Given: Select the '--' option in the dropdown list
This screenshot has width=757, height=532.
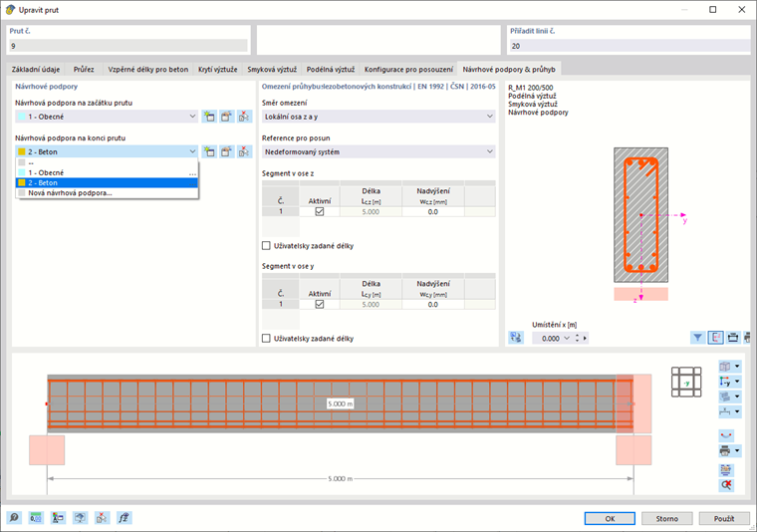Looking at the screenshot, I should 107,162.
